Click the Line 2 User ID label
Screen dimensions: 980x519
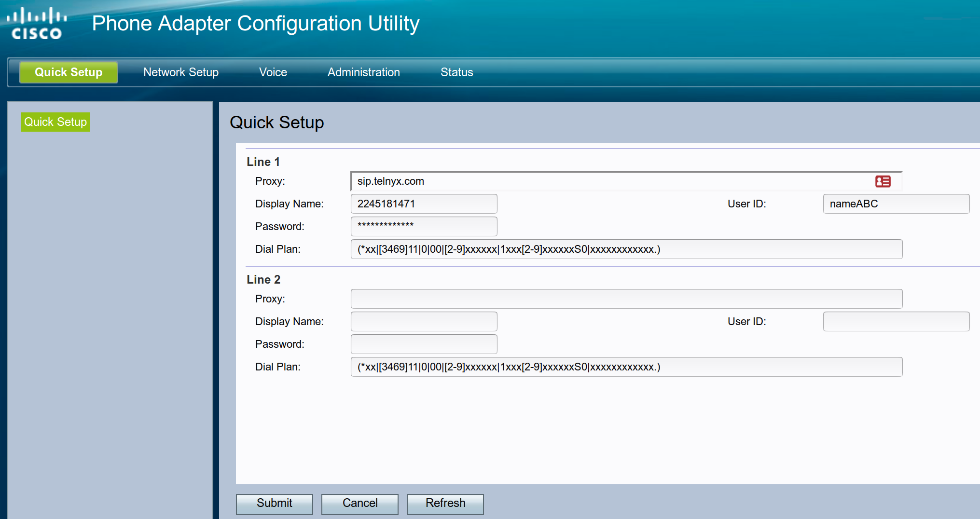747,322
